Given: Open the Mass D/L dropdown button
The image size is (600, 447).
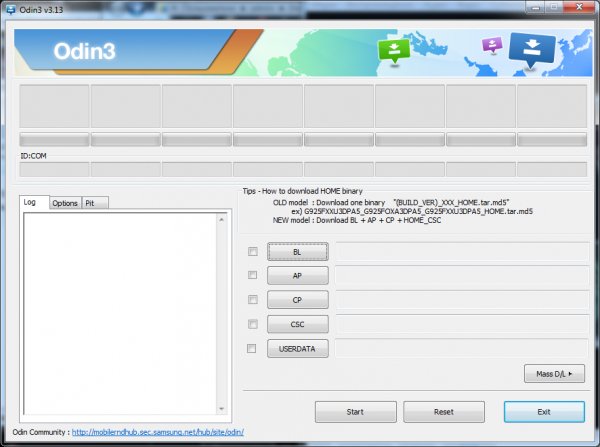Looking at the screenshot, I should pos(554,374).
